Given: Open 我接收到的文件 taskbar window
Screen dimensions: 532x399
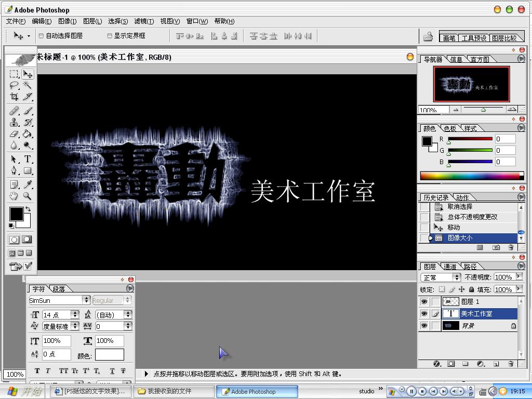Looking at the screenshot, I should tap(174, 391).
